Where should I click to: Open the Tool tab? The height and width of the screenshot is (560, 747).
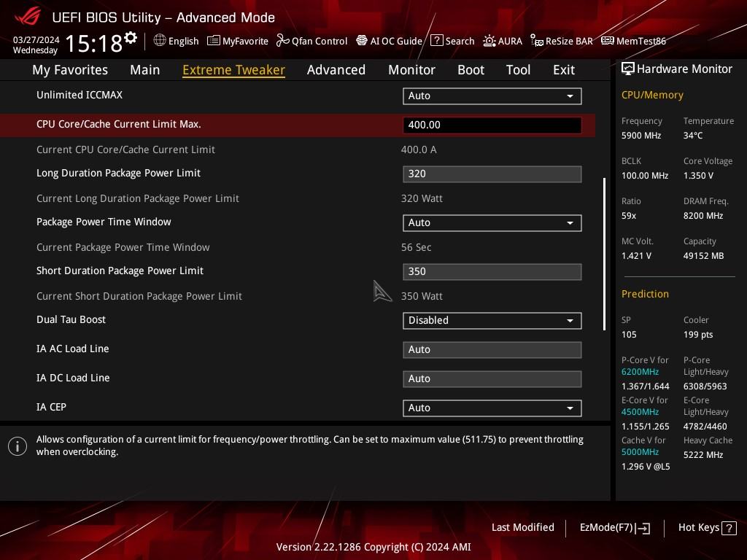pyautogui.click(x=518, y=70)
